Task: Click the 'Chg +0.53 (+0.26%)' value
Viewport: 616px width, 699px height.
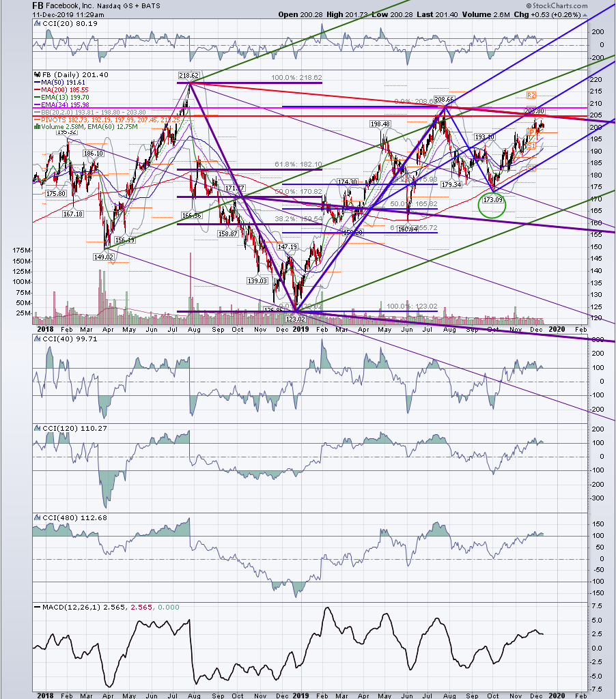Action: (x=547, y=15)
